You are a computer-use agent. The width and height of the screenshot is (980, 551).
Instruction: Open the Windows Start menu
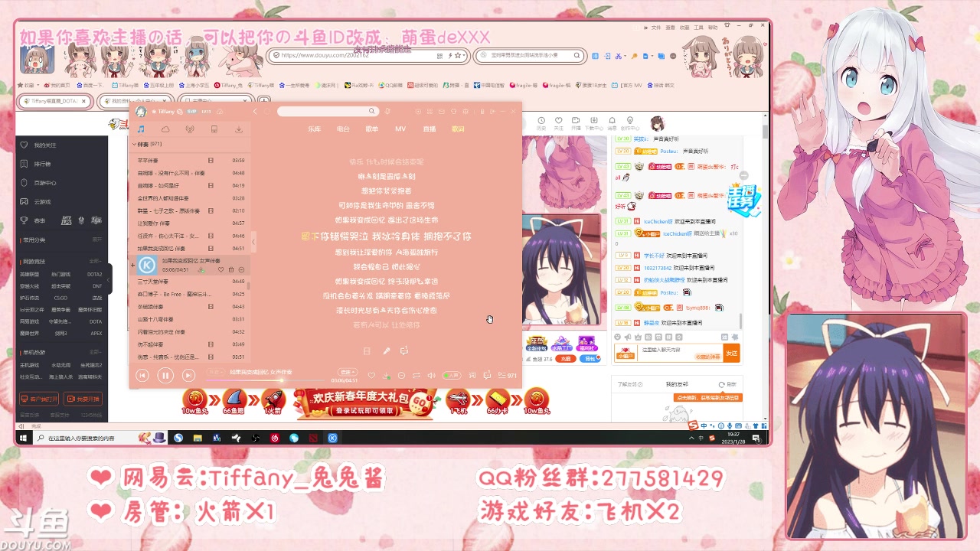pyautogui.click(x=23, y=438)
